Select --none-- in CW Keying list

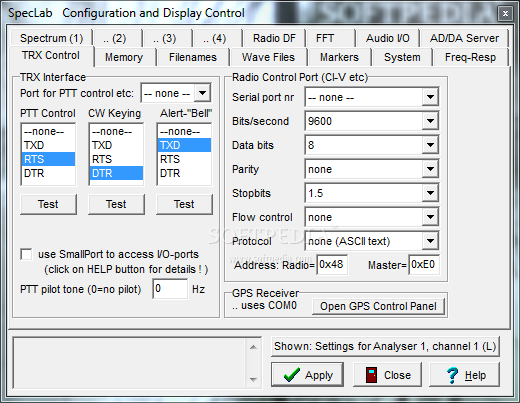(x=117, y=131)
